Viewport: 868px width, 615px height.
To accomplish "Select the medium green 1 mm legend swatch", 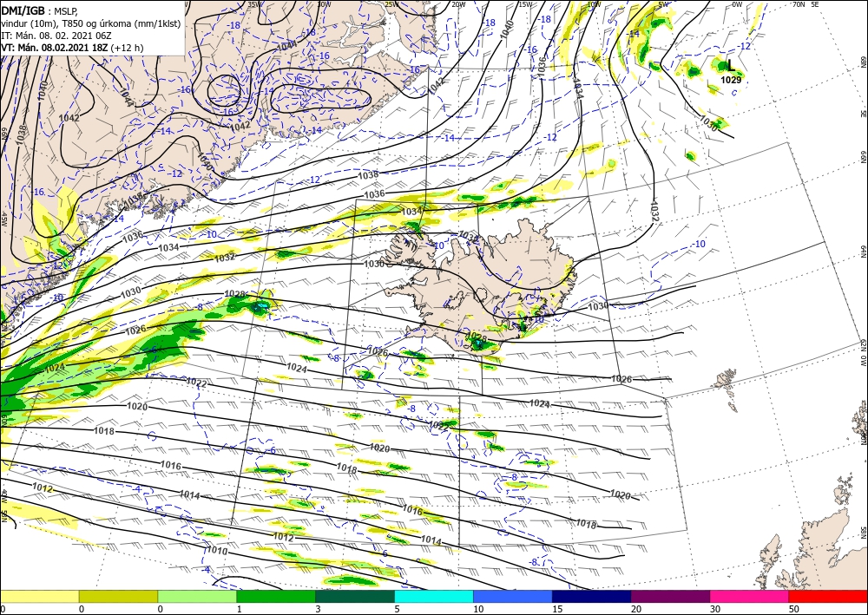I will pos(276,596).
